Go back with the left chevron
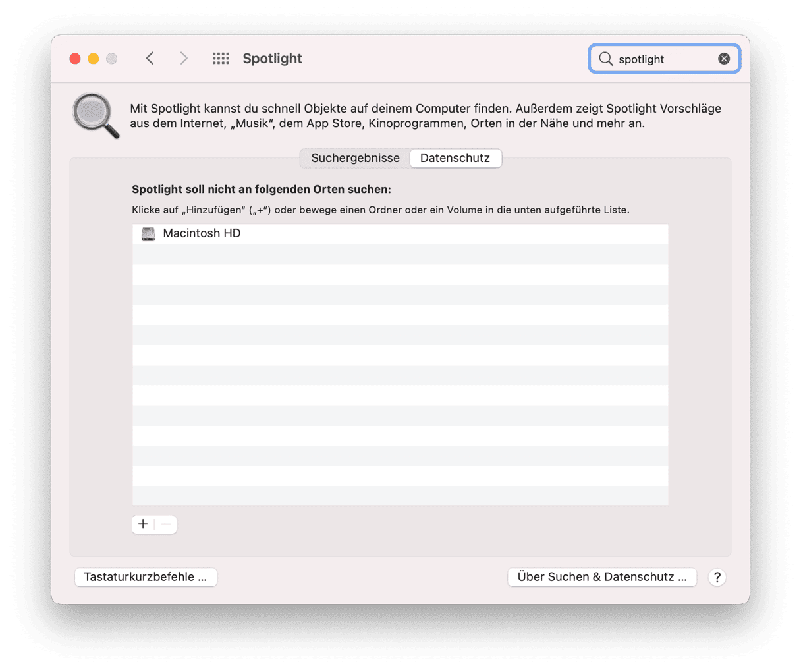The image size is (801, 672). (150, 59)
